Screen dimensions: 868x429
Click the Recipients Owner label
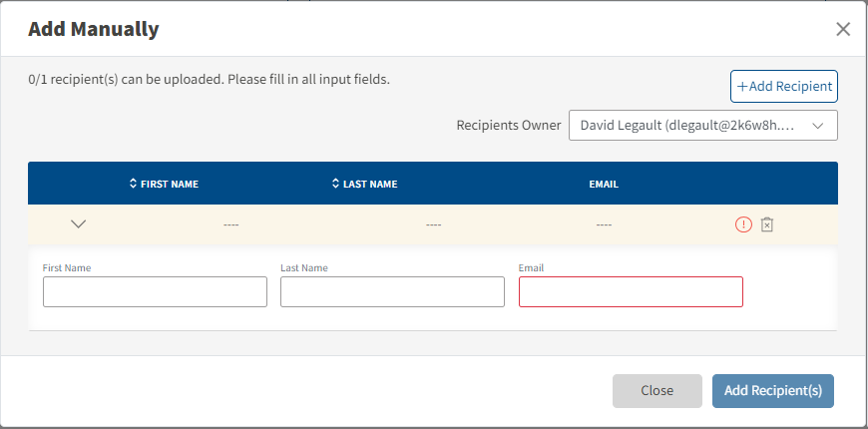508,126
